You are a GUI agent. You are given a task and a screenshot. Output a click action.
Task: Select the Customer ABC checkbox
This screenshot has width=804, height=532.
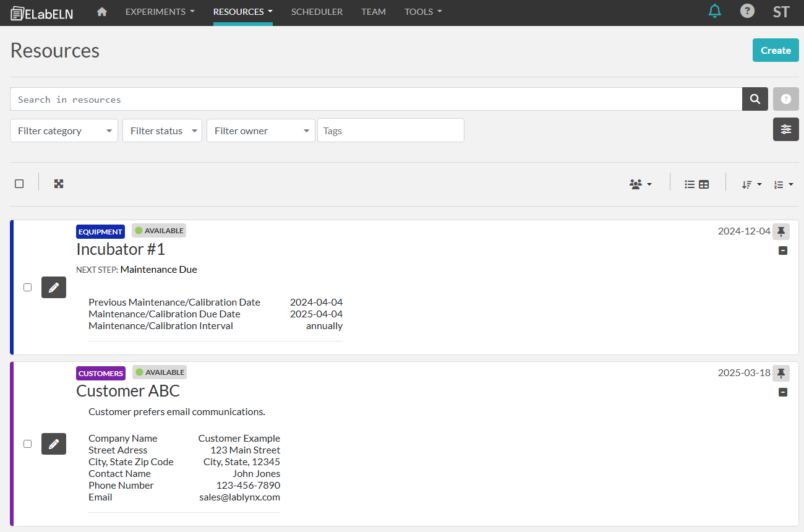pyautogui.click(x=27, y=444)
